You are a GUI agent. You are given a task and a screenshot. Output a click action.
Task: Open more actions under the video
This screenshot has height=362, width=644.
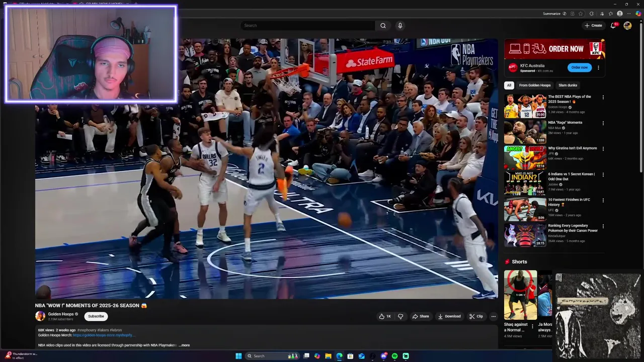point(493,316)
